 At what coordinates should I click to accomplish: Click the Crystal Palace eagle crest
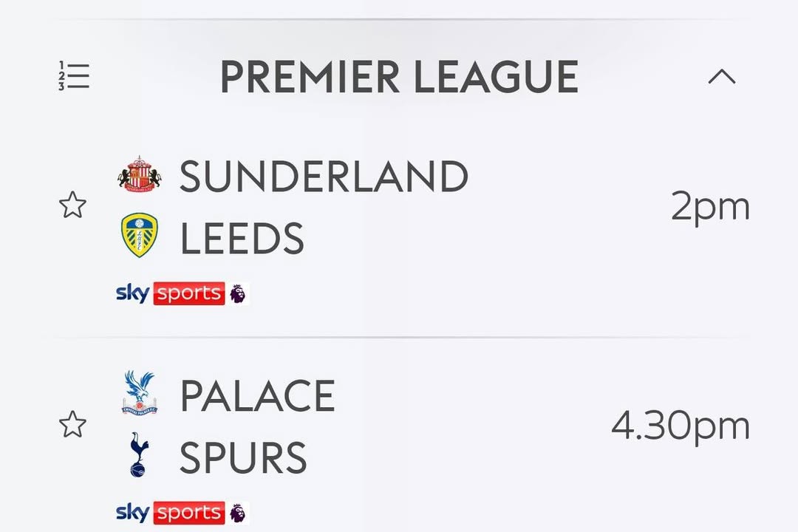pyautogui.click(x=140, y=392)
